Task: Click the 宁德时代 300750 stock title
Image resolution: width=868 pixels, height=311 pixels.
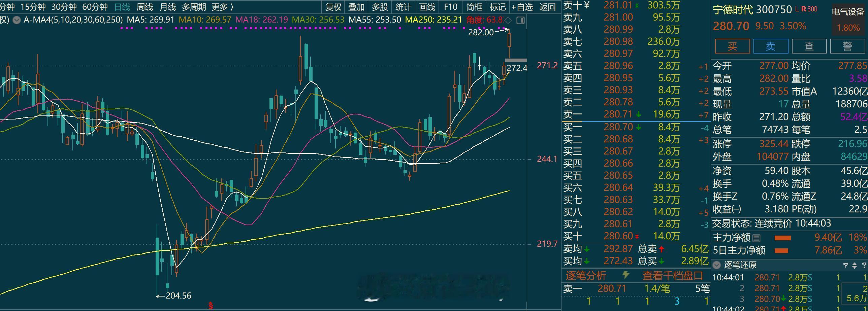Action: (x=752, y=9)
